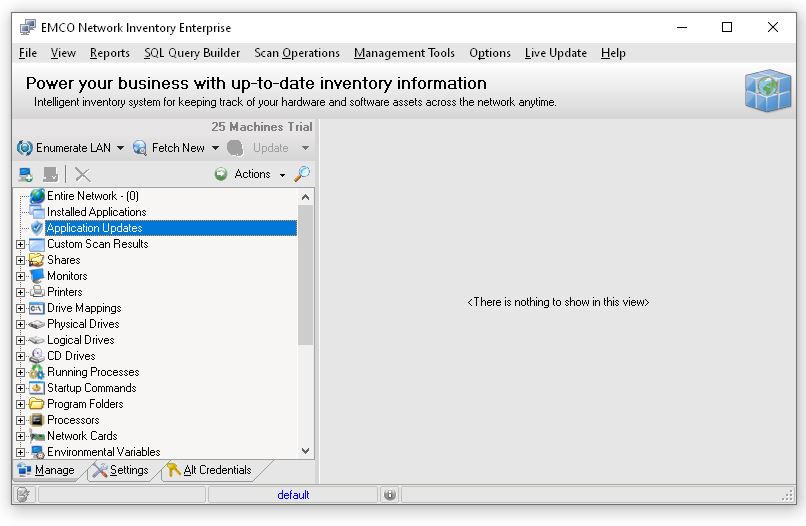Click the add machine icon in toolbar

[26, 174]
